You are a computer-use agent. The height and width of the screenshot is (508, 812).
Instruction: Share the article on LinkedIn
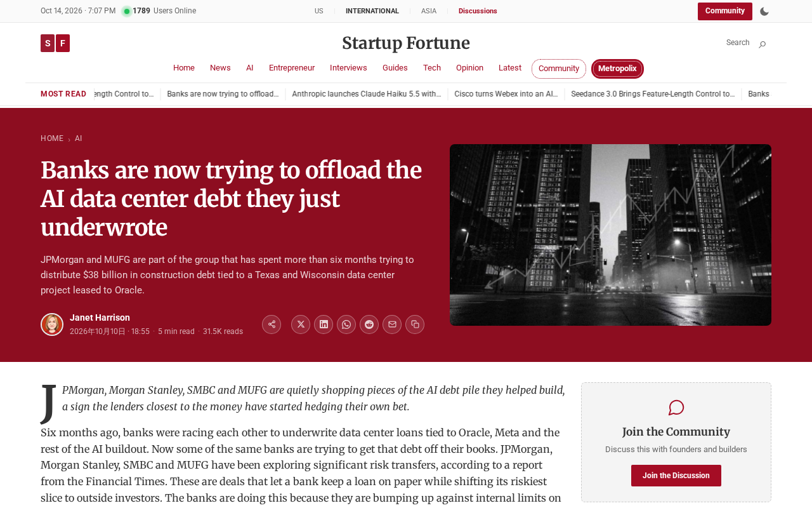pos(324,324)
